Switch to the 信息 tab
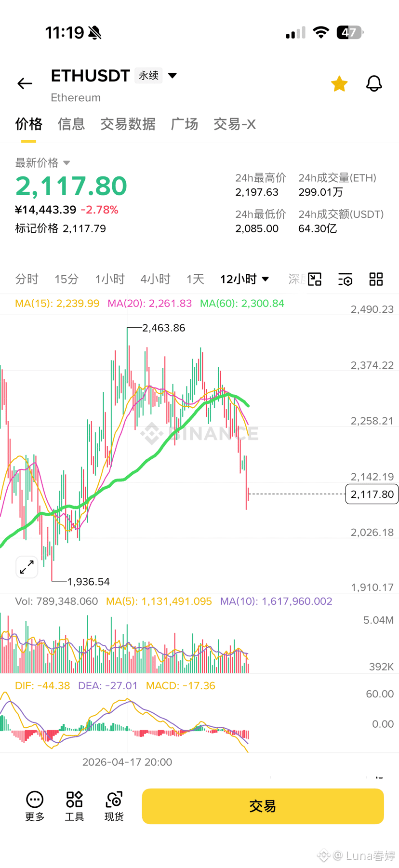399x868 pixels. [x=71, y=124]
